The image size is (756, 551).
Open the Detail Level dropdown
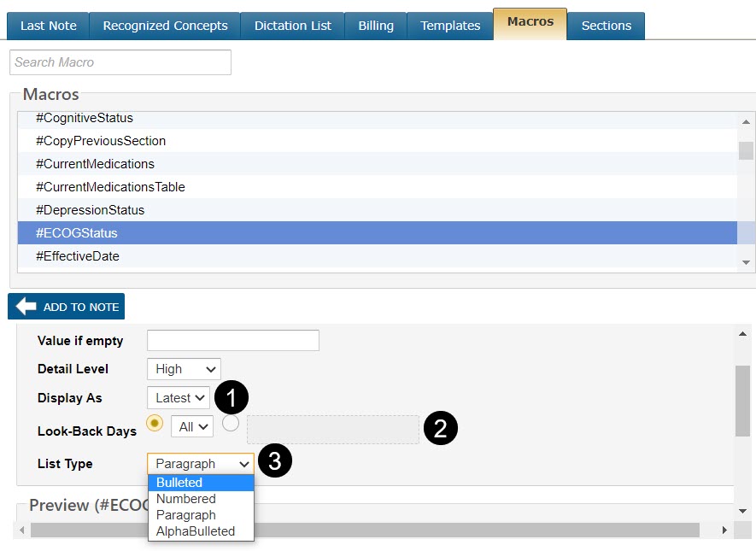(184, 369)
